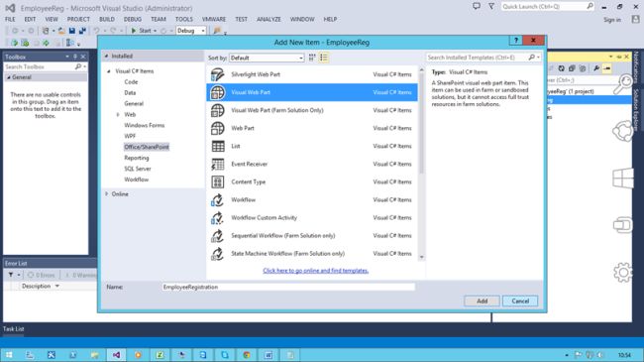Click Sign in at top right
Screen dimensions: 644x362
612,20
